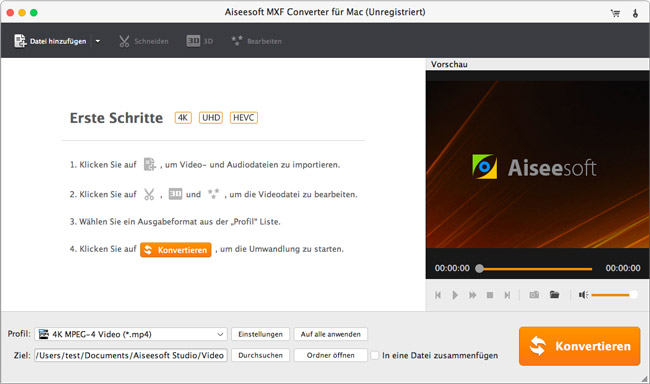Screen dimensions: 650x384
Task: Click the scissors icon in step 2
Action: click(149, 194)
